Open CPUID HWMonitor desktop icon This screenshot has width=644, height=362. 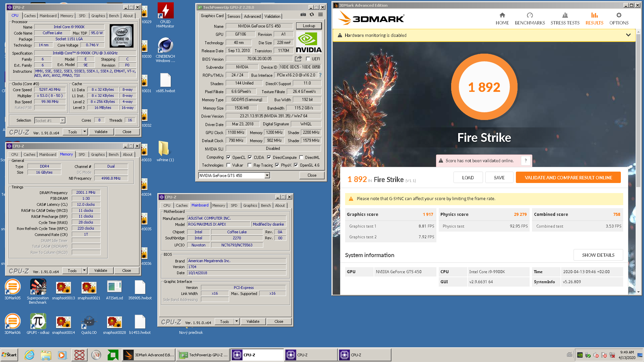165,15
